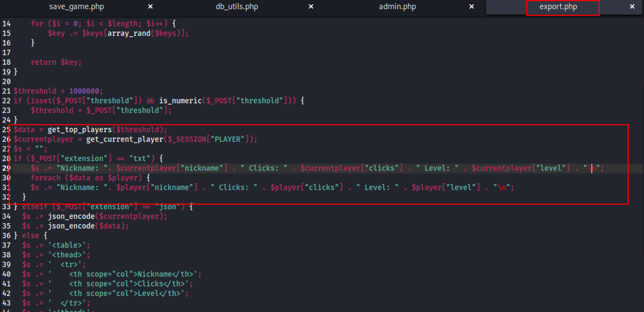Switch to save_game.php tab
The height and width of the screenshot is (312, 644).
76,6
